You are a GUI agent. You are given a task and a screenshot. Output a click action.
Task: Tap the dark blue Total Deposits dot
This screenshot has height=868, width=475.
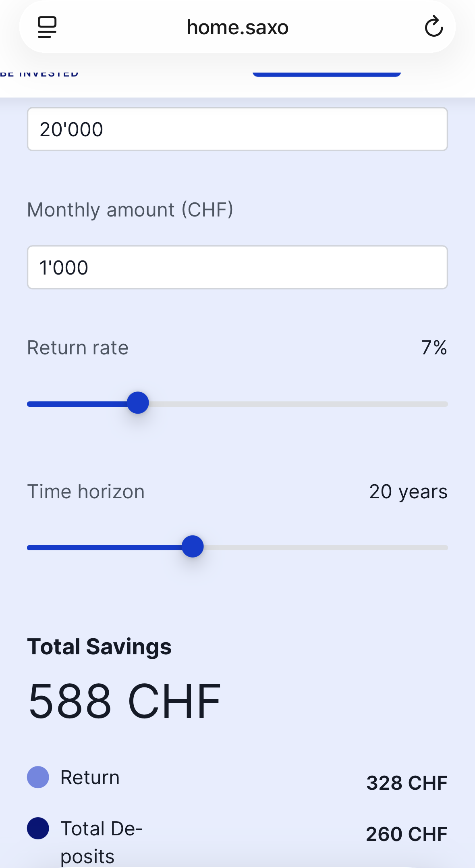[x=38, y=828]
